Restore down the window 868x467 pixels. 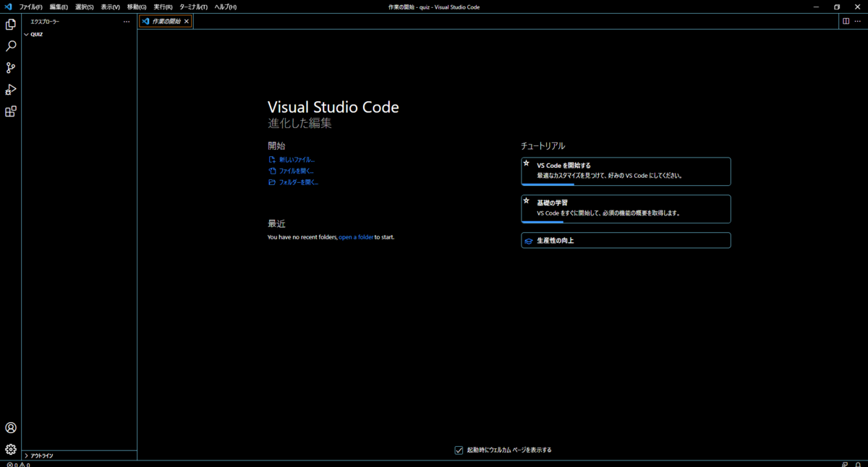click(x=837, y=7)
